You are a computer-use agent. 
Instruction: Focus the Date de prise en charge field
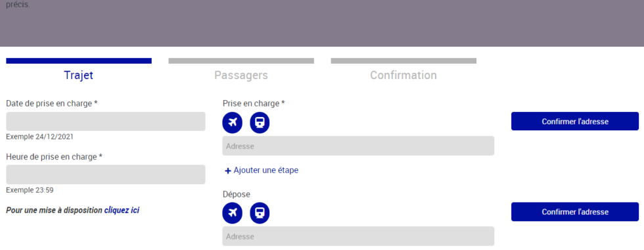point(106,121)
